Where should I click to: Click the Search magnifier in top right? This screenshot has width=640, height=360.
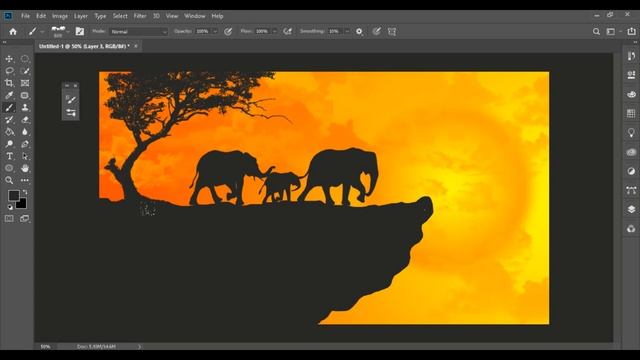click(596, 31)
